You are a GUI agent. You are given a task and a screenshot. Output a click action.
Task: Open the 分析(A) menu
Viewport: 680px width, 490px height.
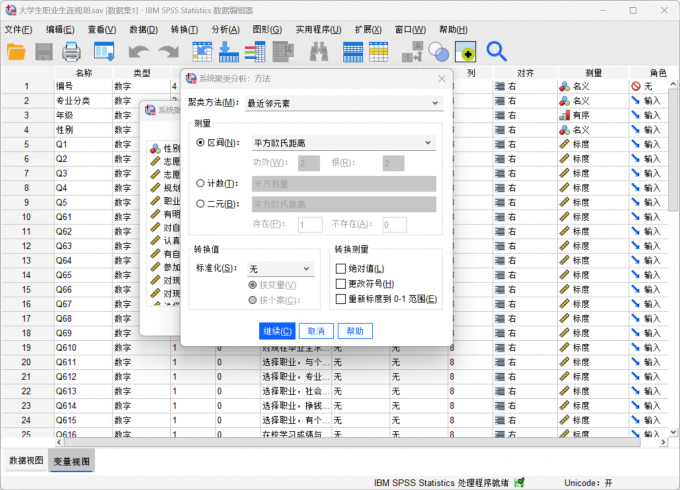click(x=226, y=29)
